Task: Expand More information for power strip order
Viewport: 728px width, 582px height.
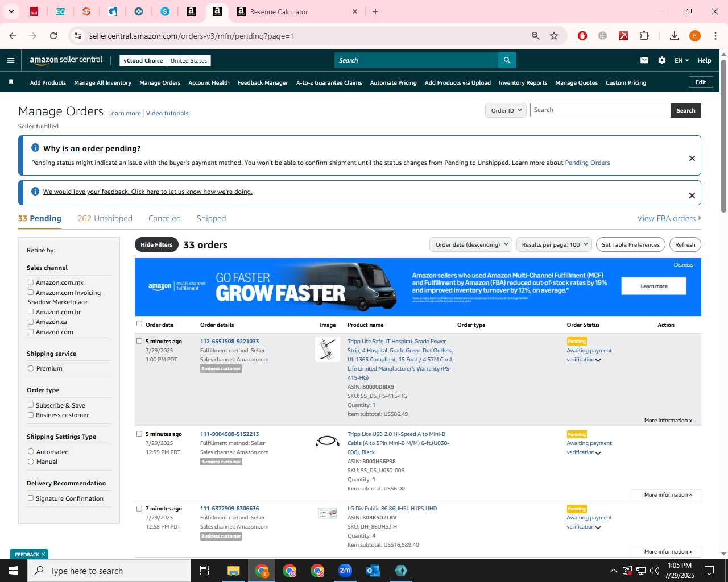Action: pyautogui.click(x=668, y=421)
